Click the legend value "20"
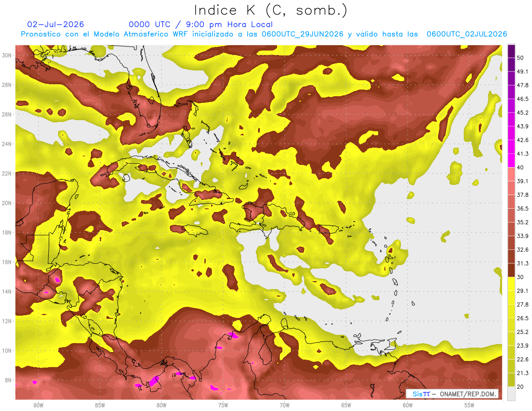Image resolution: width=532 pixels, height=411 pixels. click(x=520, y=387)
